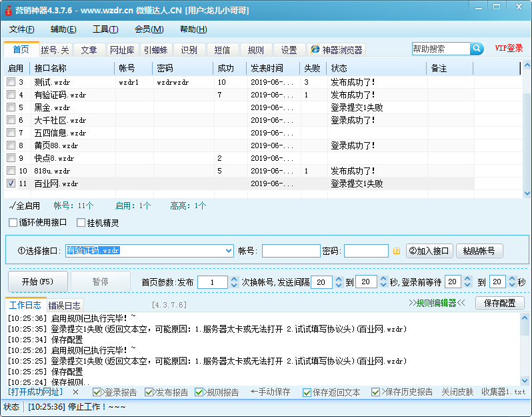Uncheck the 百业网.wzdr row checkbox

[11, 183]
